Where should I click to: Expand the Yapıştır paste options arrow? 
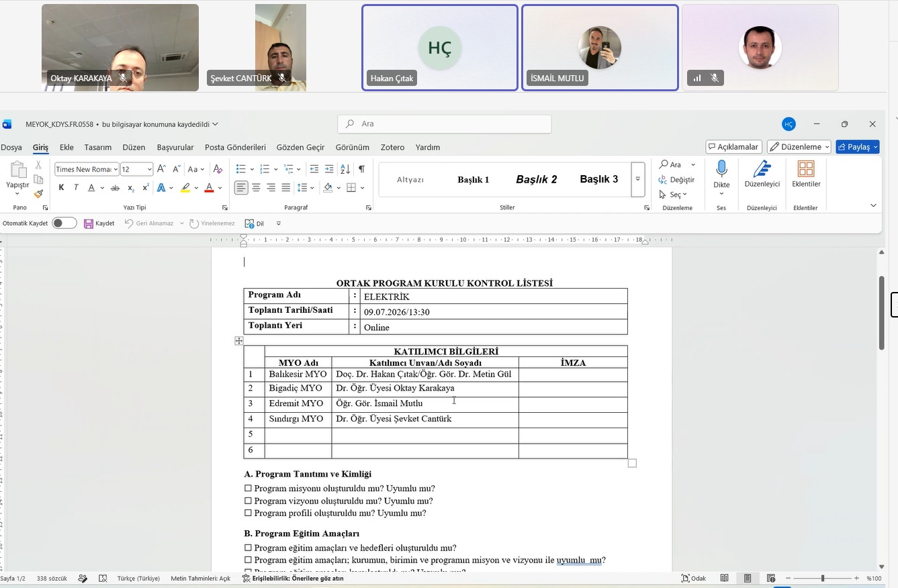[17, 194]
